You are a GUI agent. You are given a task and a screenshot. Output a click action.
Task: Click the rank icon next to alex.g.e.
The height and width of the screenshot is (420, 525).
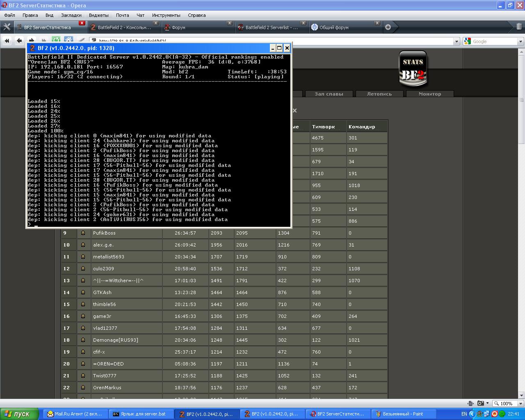point(83,244)
